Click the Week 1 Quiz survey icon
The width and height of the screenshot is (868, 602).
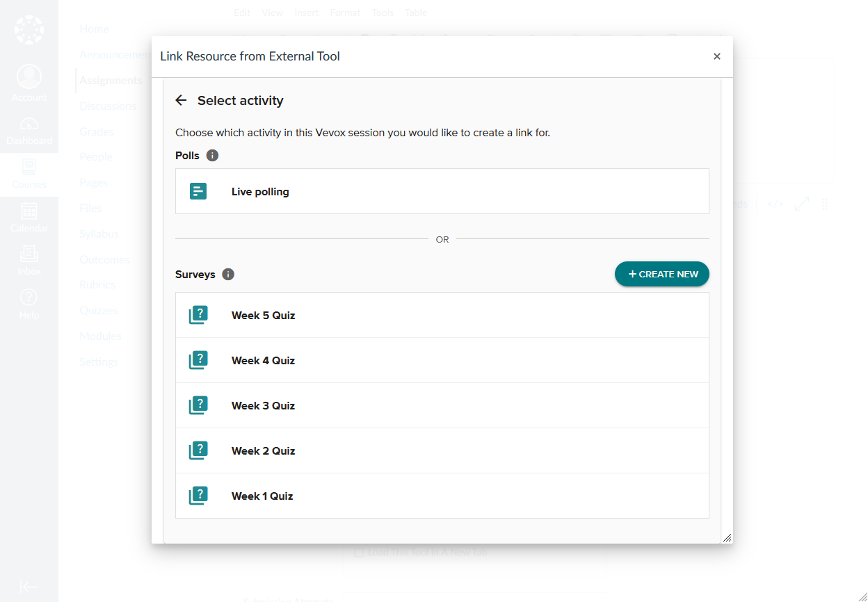[198, 495]
